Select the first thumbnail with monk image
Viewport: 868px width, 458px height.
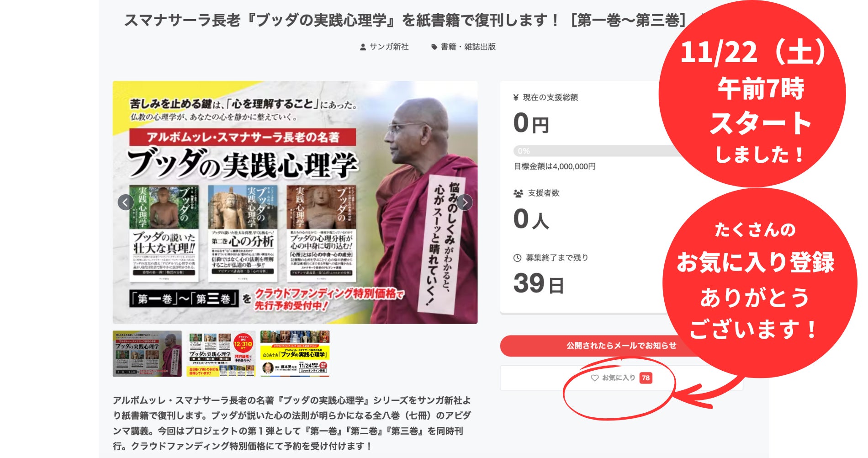click(147, 354)
